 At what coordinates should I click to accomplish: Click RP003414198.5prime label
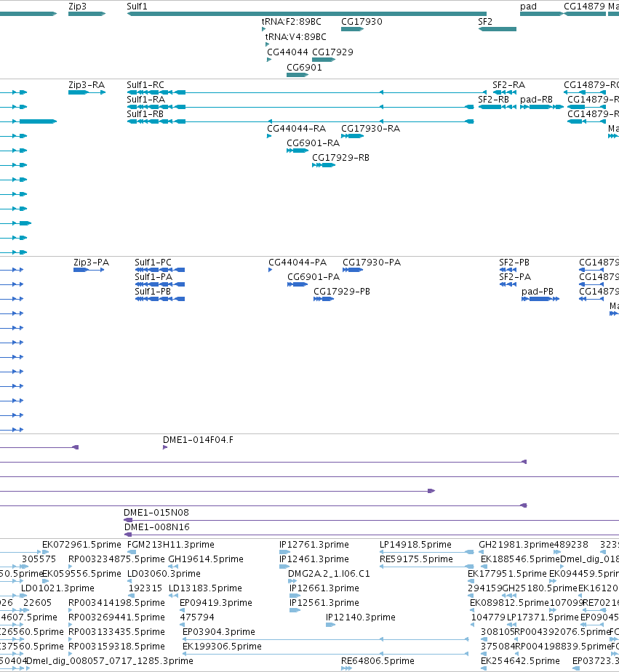(116, 603)
